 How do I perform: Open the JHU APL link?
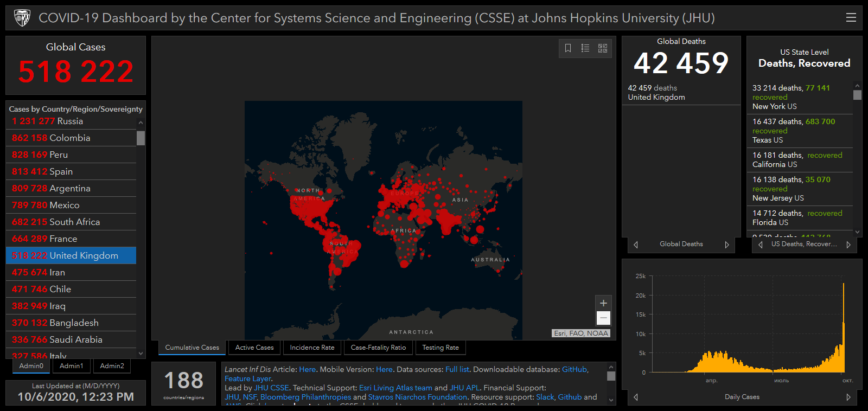click(464, 388)
